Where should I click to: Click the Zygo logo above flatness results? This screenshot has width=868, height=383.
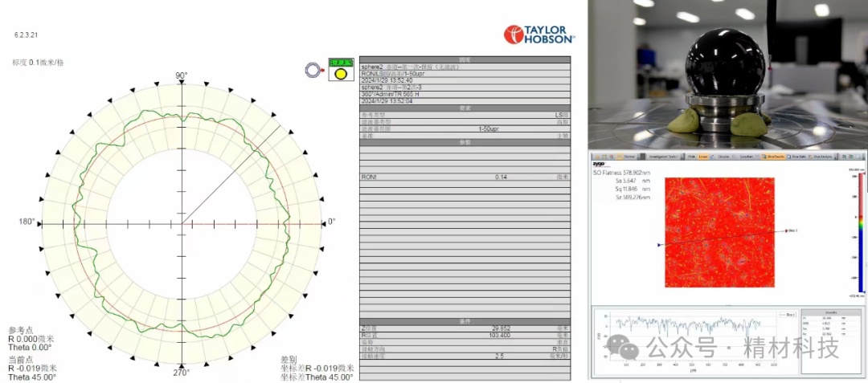coord(600,164)
